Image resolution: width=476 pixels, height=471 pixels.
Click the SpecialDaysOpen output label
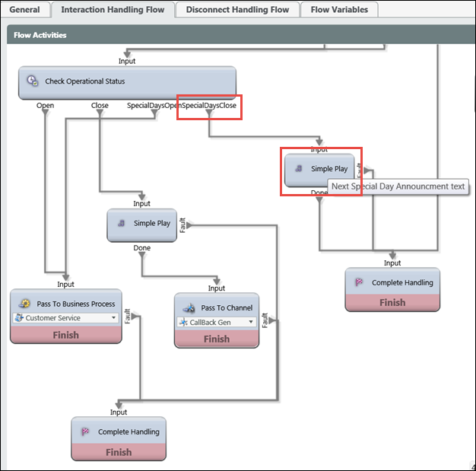(x=154, y=106)
